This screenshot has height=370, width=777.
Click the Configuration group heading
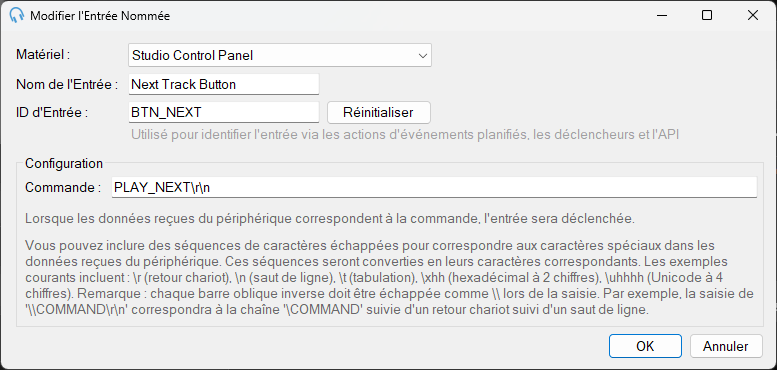[64, 163]
